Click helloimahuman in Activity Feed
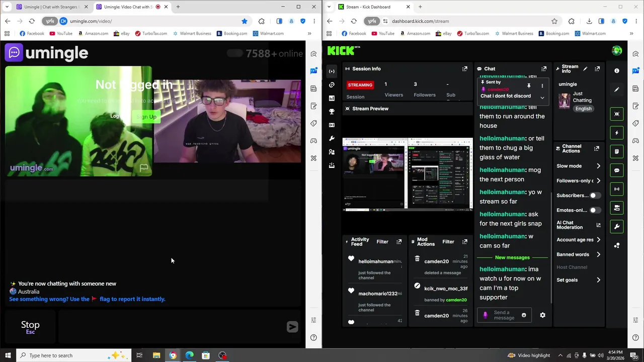The width and height of the screenshot is (644, 362). (x=376, y=261)
